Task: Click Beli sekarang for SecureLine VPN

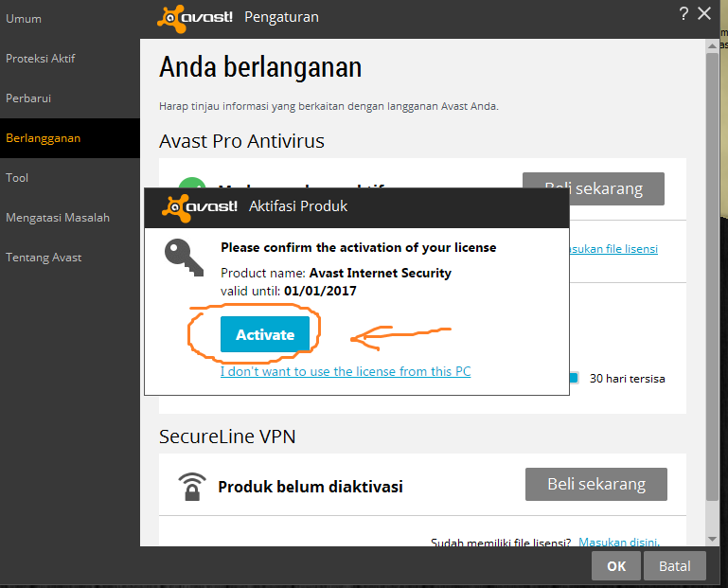Action: tap(596, 485)
